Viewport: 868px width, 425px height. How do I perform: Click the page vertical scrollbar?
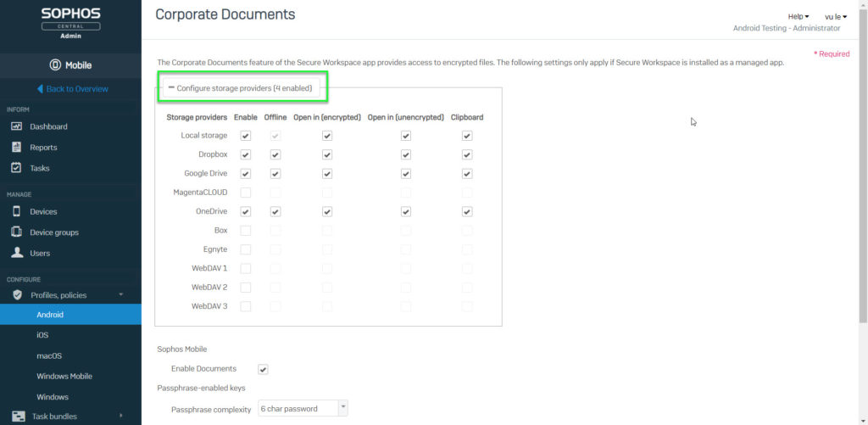[x=863, y=166]
